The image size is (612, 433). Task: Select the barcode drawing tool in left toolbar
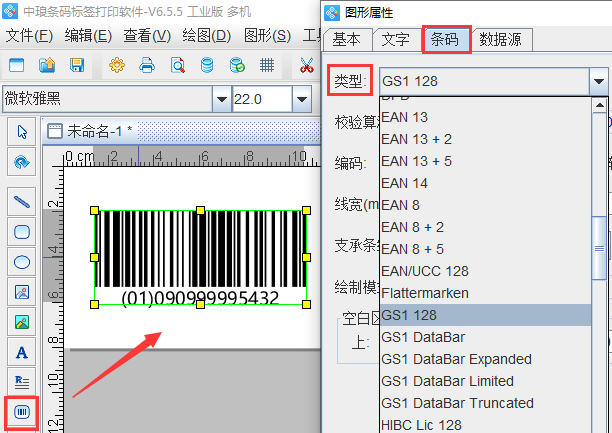[21, 412]
